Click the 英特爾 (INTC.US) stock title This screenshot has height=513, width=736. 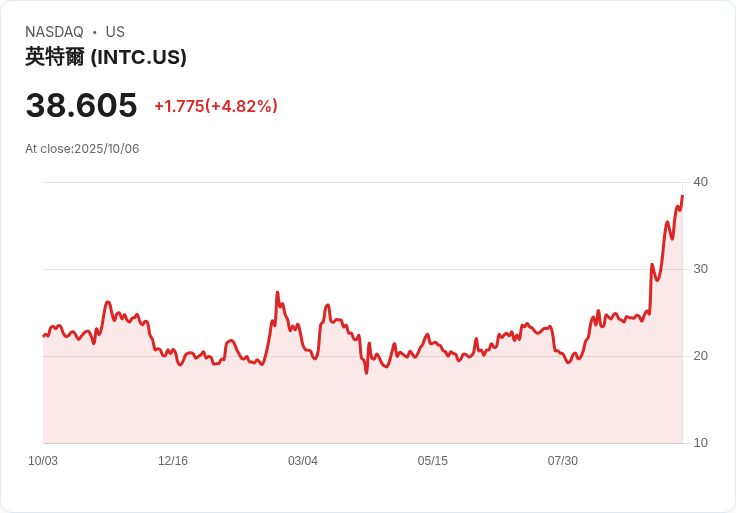[x=106, y=57]
